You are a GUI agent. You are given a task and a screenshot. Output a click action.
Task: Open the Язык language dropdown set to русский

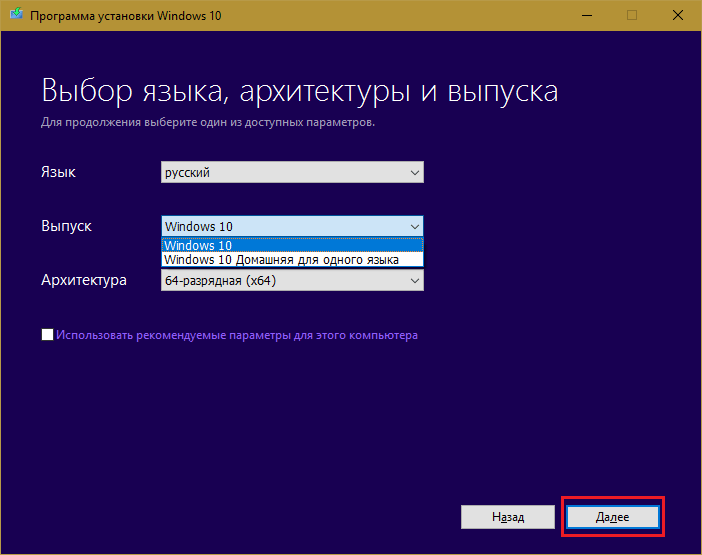(x=292, y=172)
